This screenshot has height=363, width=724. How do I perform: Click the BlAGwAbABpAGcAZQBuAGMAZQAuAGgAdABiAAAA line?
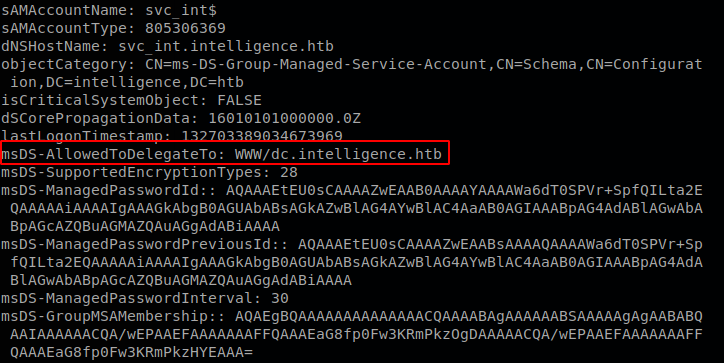(181, 280)
